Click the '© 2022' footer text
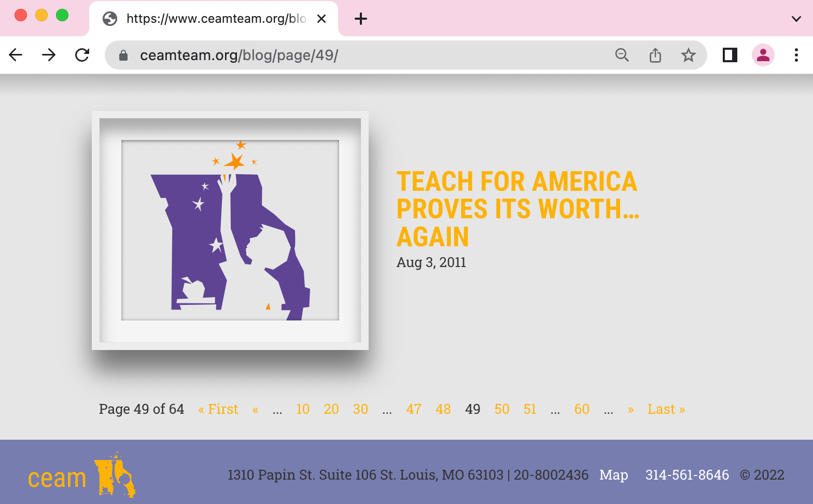Viewport: 813px width, 504px height. pos(762,475)
